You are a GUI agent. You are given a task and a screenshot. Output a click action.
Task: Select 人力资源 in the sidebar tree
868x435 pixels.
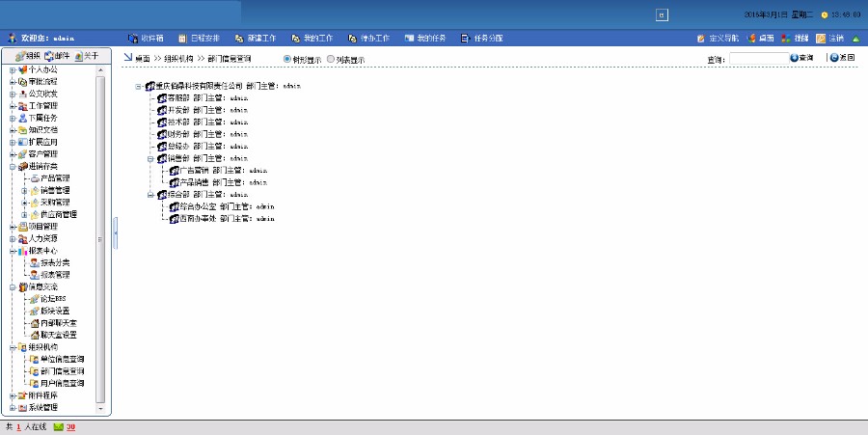pos(43,239)
